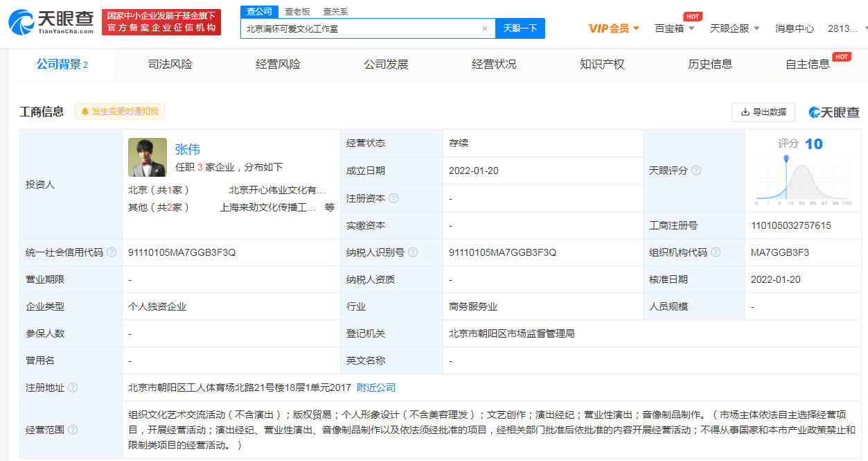
Task: Click help icon beside 组织机构代码
Action: (716, 252)
